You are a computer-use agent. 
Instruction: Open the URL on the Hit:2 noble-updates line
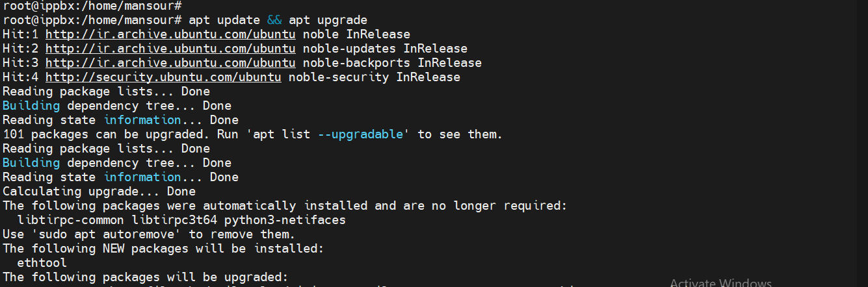170,49
